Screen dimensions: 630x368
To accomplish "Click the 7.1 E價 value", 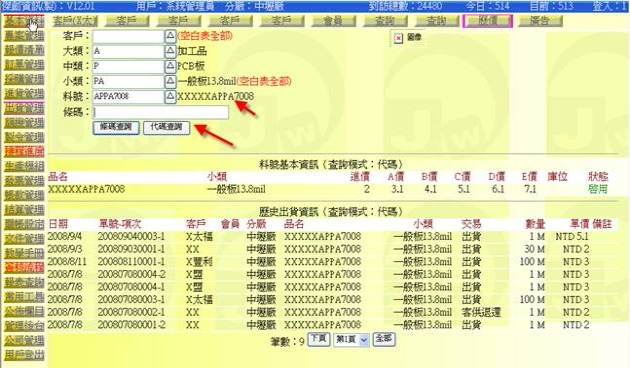I will pyautogui.click(x=530, y=189).
